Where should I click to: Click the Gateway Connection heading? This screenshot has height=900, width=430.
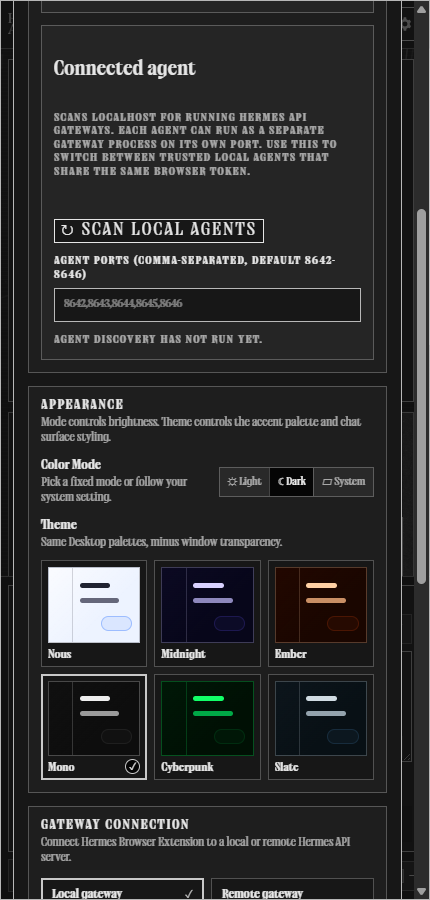pyautogui.click(x=115, y=824)
